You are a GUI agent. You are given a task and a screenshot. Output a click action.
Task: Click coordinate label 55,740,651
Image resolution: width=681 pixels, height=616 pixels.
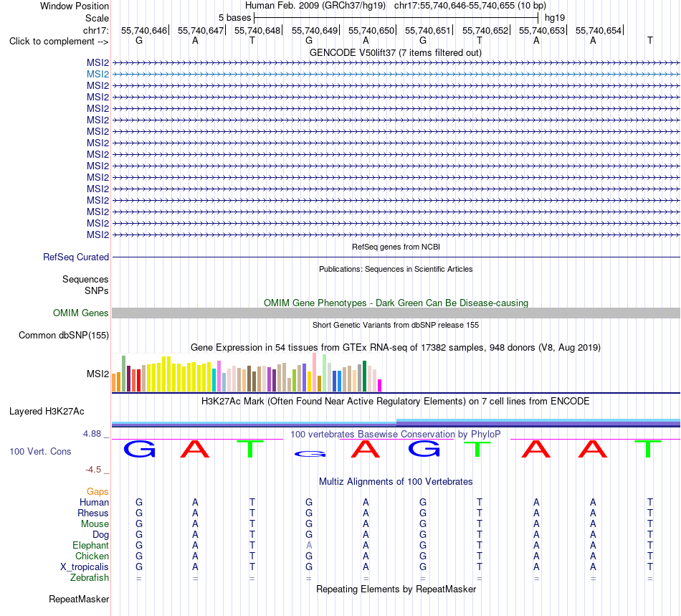[x=428, y=30]
